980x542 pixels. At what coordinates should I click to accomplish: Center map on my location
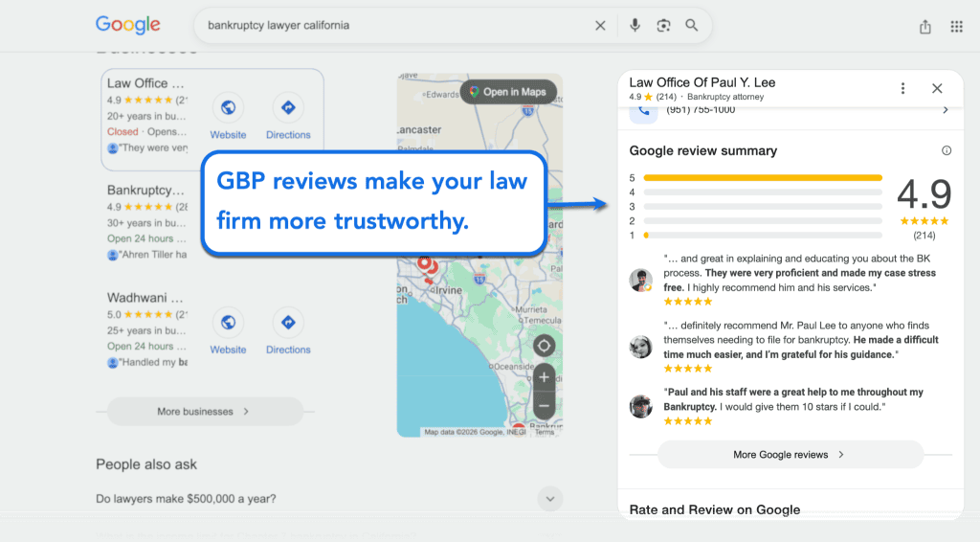tap(544, 345)
